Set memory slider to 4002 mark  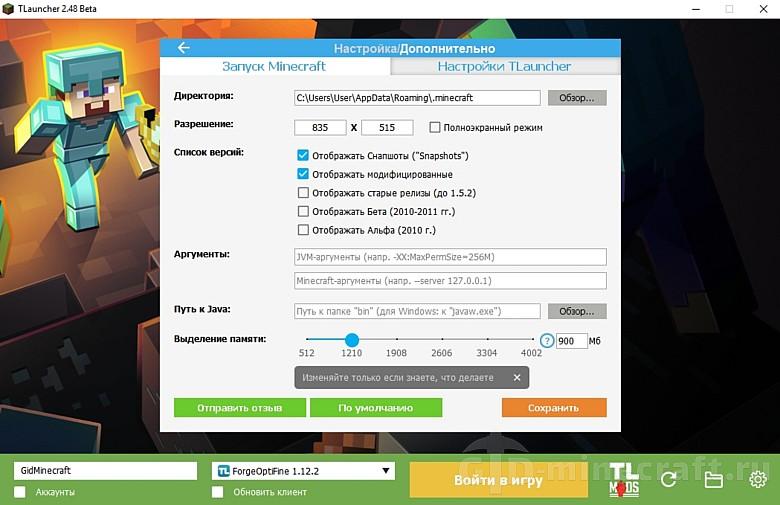(532, 339)
